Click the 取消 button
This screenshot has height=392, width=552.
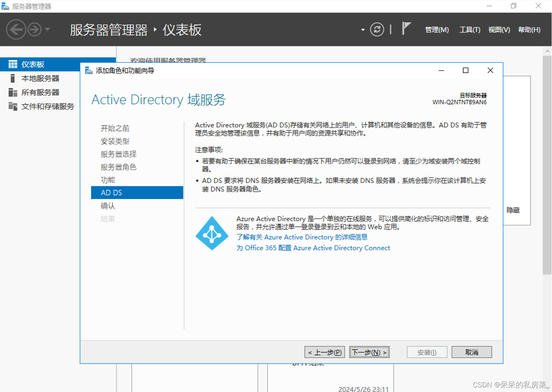pos(472,352)
